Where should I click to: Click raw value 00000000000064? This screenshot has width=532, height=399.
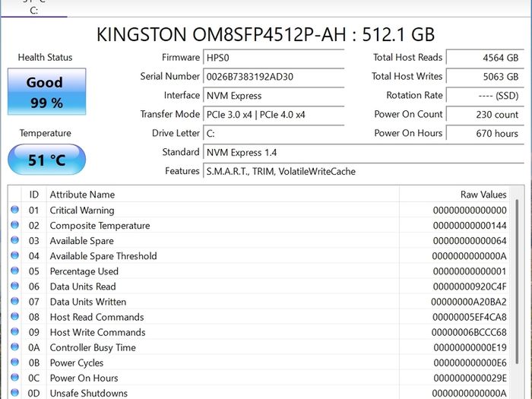click(x=470, y=241)
